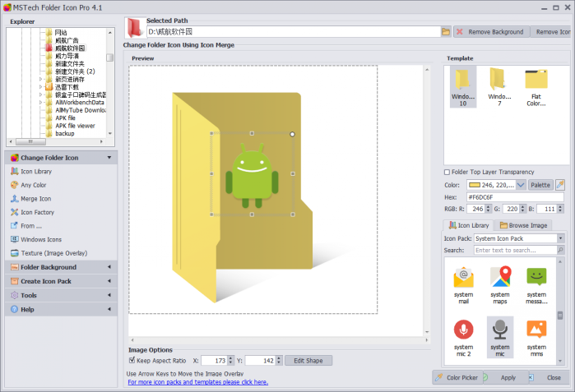Screen dimensions: 575x392
Task: Select the backup folder in Explorer
Action: pos(64,133)
